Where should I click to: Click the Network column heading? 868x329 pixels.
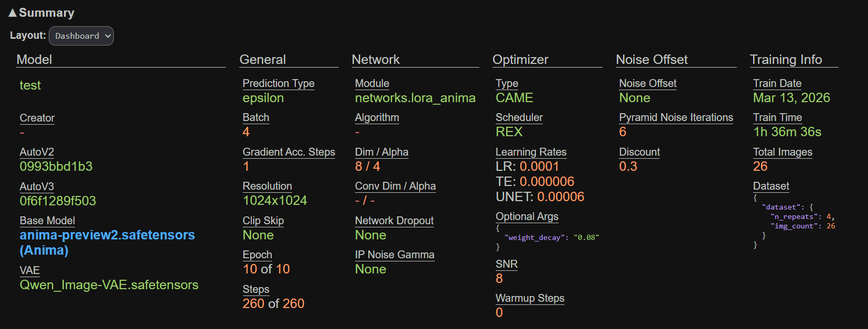coord(376,60)
